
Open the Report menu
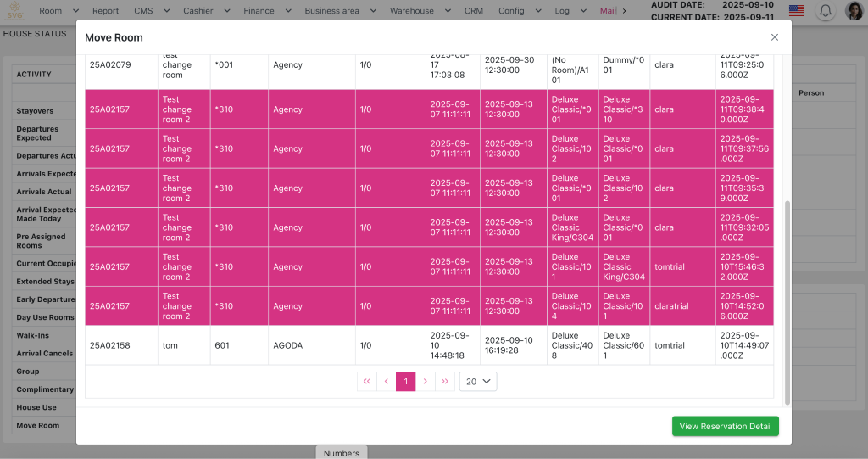(106, 11)
